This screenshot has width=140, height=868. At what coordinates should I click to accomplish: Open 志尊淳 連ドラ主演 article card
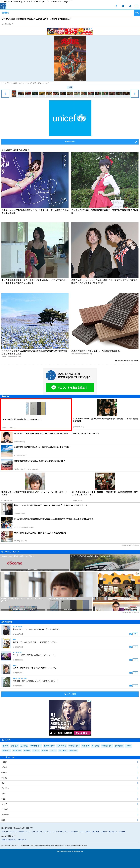pos(35,487)
